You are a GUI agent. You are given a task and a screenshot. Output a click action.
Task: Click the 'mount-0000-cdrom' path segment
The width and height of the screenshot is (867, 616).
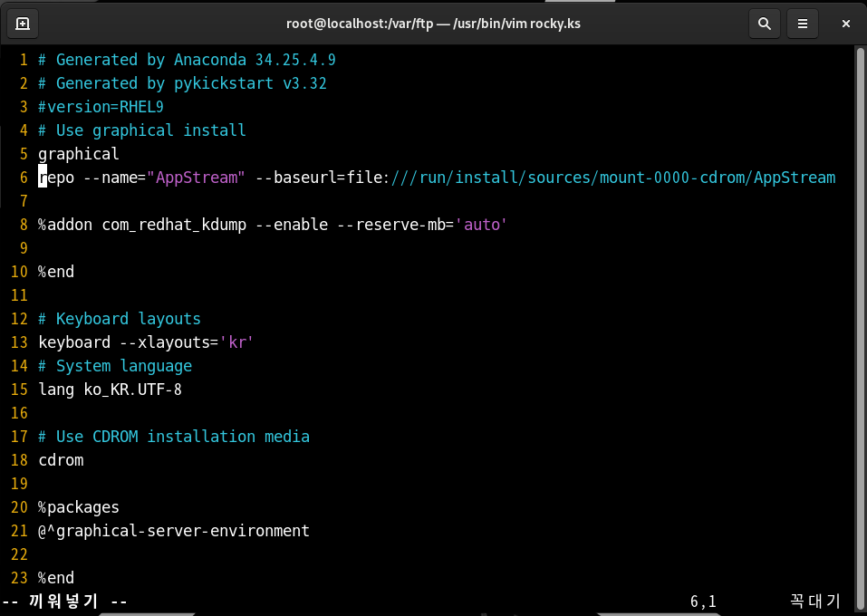pyautogui.click(x=672, y=178)
